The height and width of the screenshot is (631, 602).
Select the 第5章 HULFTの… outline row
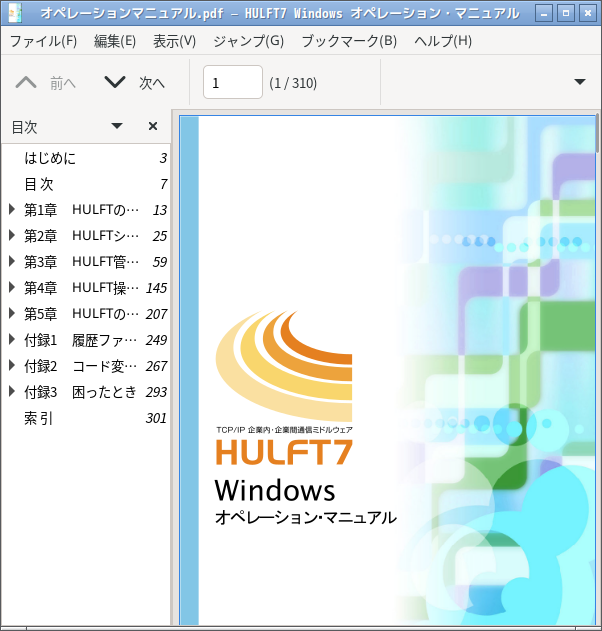coord(85,314)
